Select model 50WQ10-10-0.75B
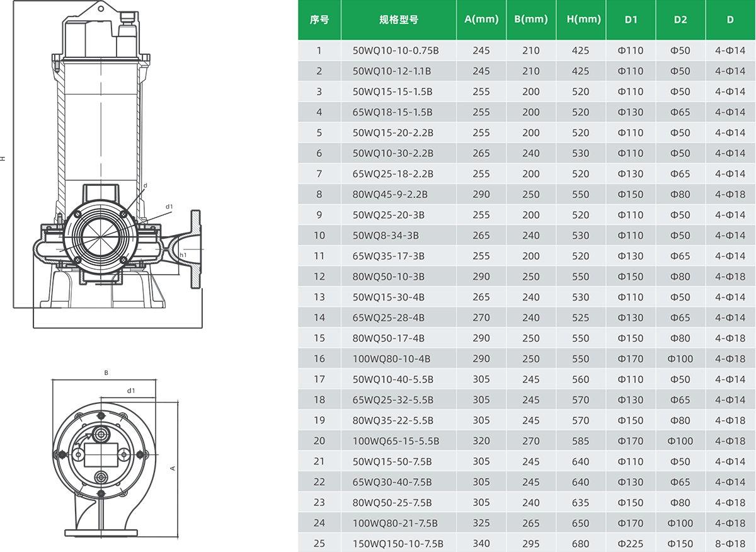756x552 pixels. pyautogui.click(x=396, y=50)
